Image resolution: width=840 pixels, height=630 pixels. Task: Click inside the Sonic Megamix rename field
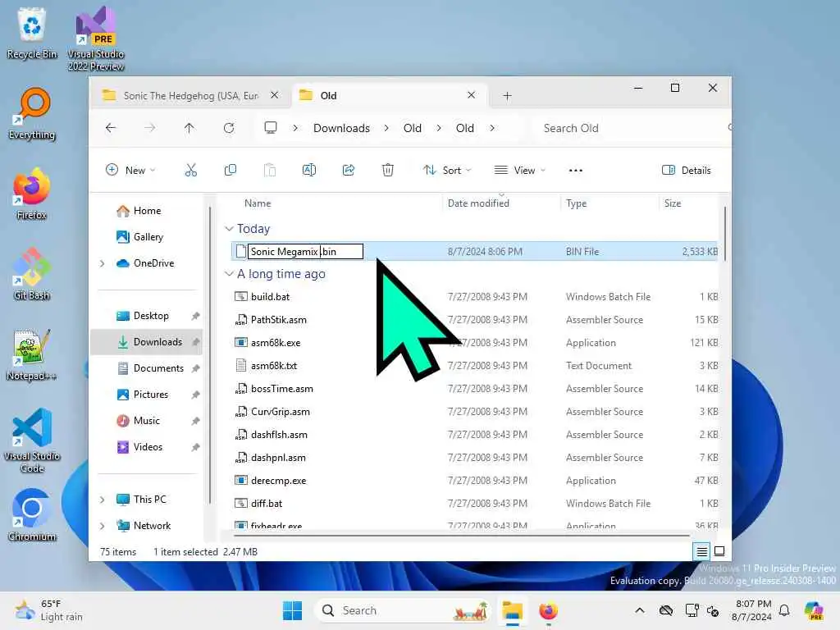pos(305,251)
